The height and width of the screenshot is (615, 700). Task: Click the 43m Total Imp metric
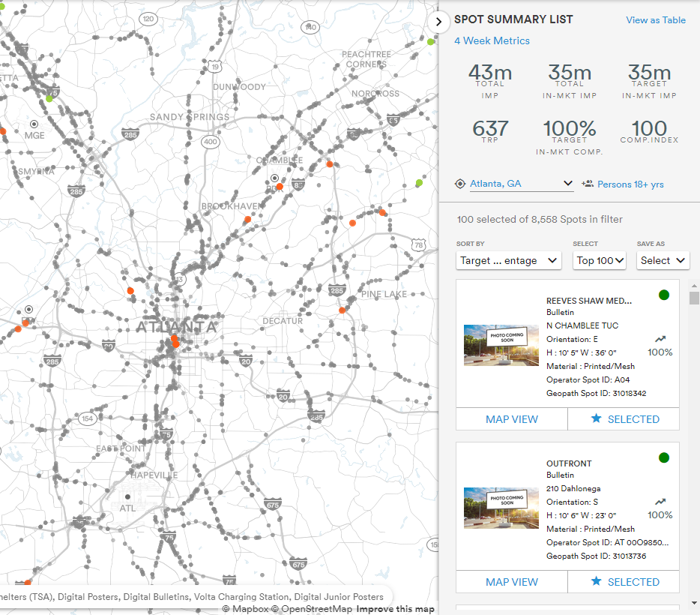(x=489, y=81)
